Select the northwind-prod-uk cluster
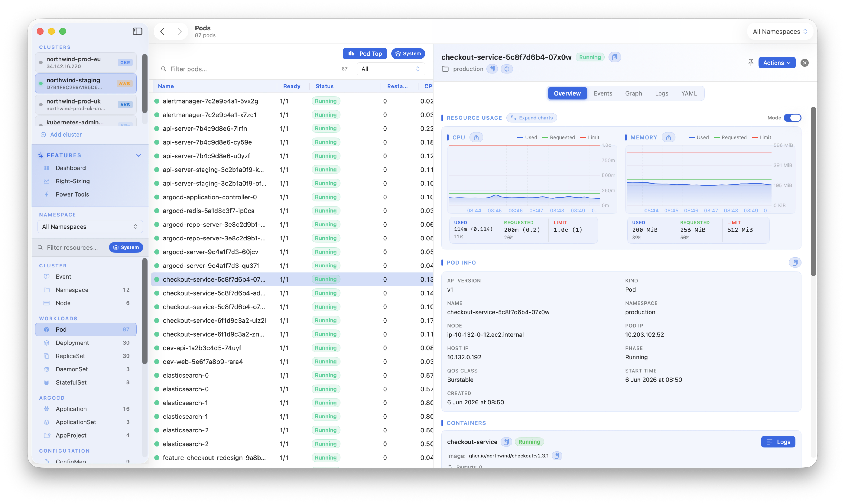Screen dimensions: 845x504 coord(86,105)
